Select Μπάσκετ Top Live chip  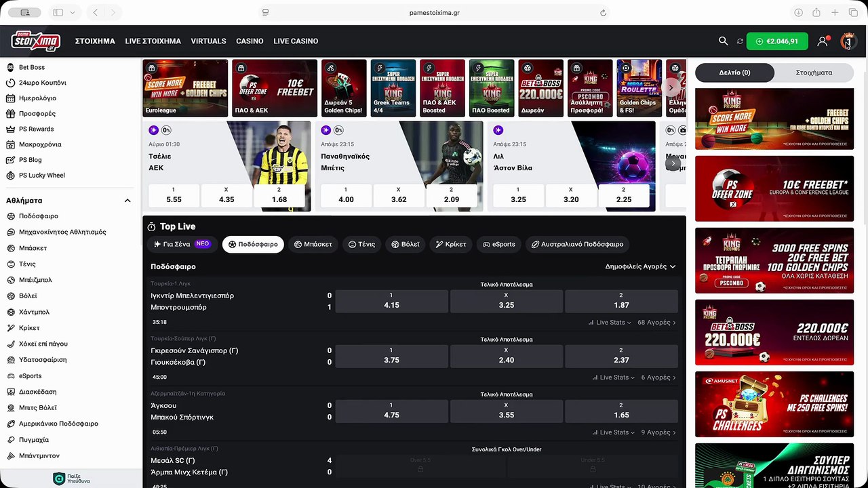coord(313,244)
